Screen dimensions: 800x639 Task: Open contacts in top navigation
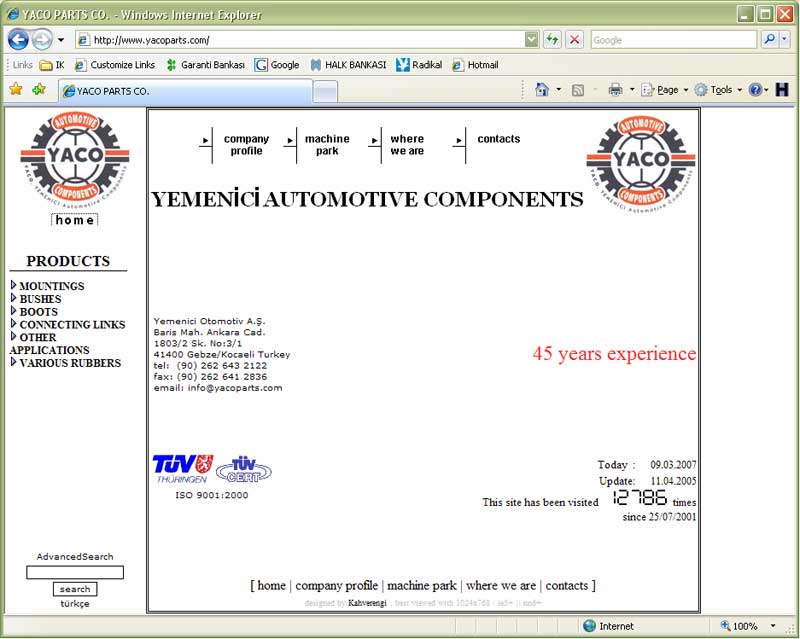(x=498, y=139)
